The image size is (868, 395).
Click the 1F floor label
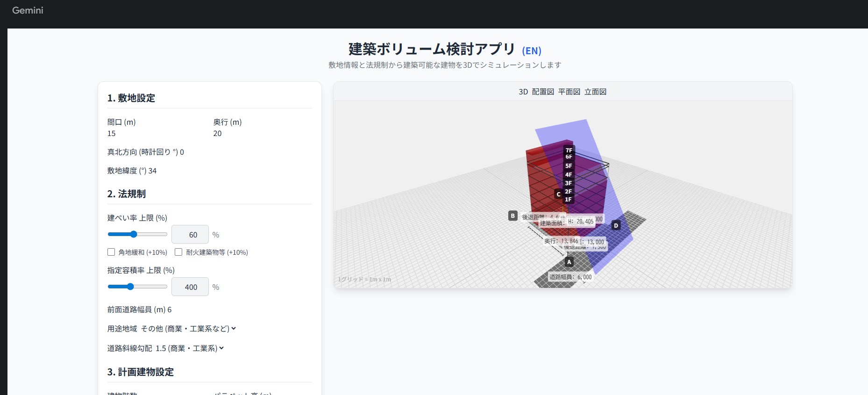(x=568, y=200)
